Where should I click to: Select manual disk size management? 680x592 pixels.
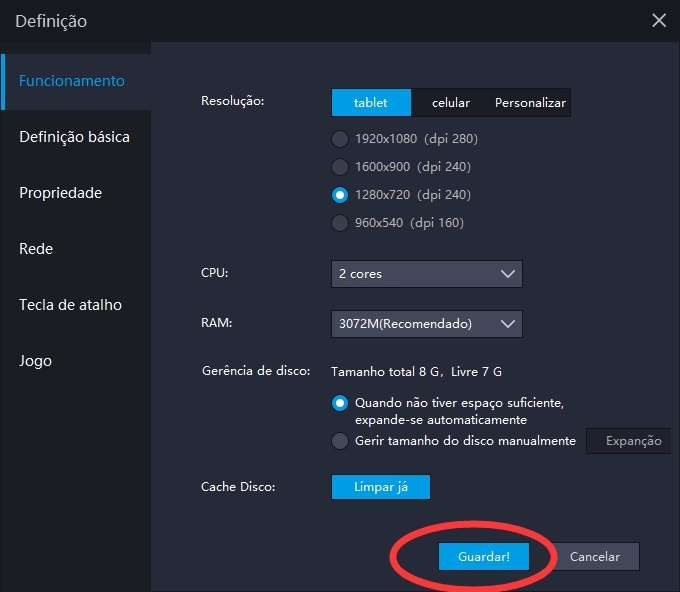pos(340,441)
